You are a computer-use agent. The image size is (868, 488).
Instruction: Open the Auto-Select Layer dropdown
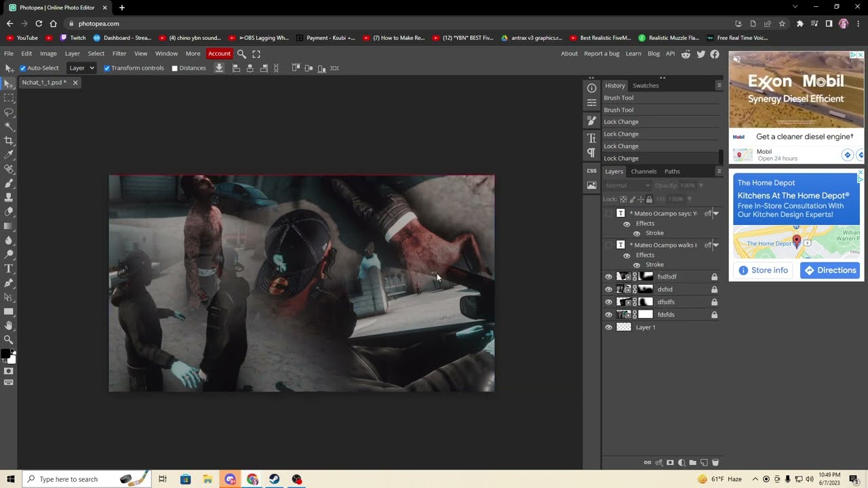(x=81, y=68)
